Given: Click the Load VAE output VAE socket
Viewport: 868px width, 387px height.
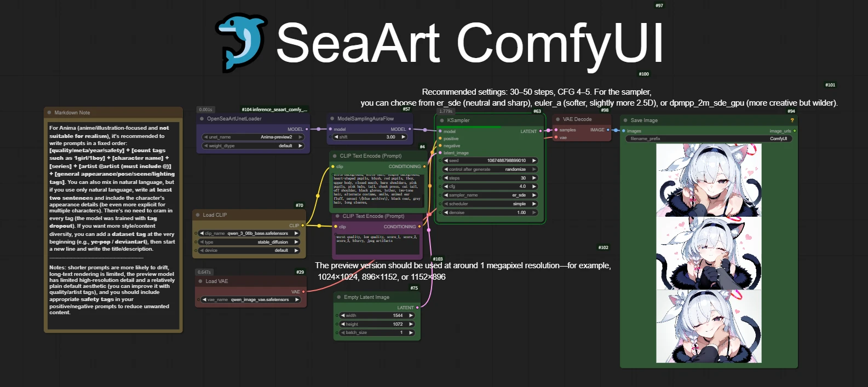Looking at the screenshot, I should [x=303, y=292].
